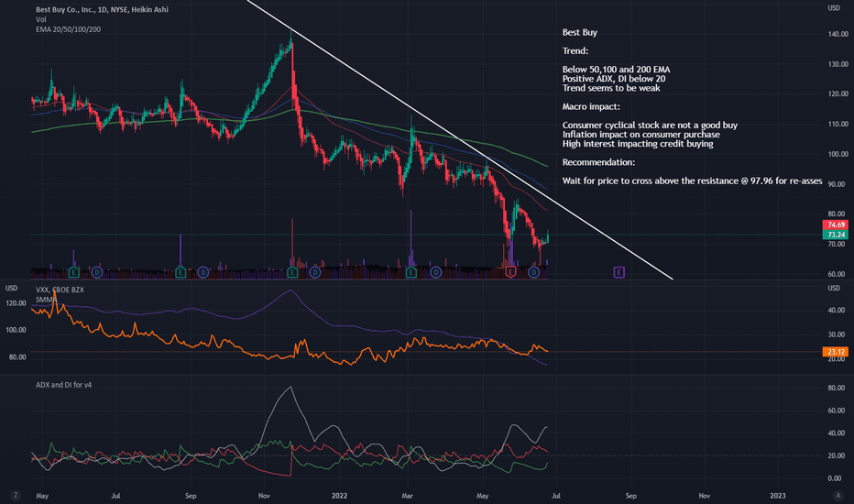The height and width of the screenshot is (504, 854).
Task: Select the 'Trend:' annotation line
Action: click(x=575, y=50)
